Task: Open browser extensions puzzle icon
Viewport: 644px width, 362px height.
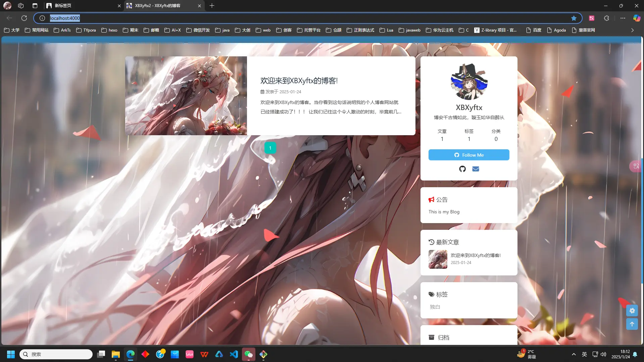Action: (x=606, y=18)
